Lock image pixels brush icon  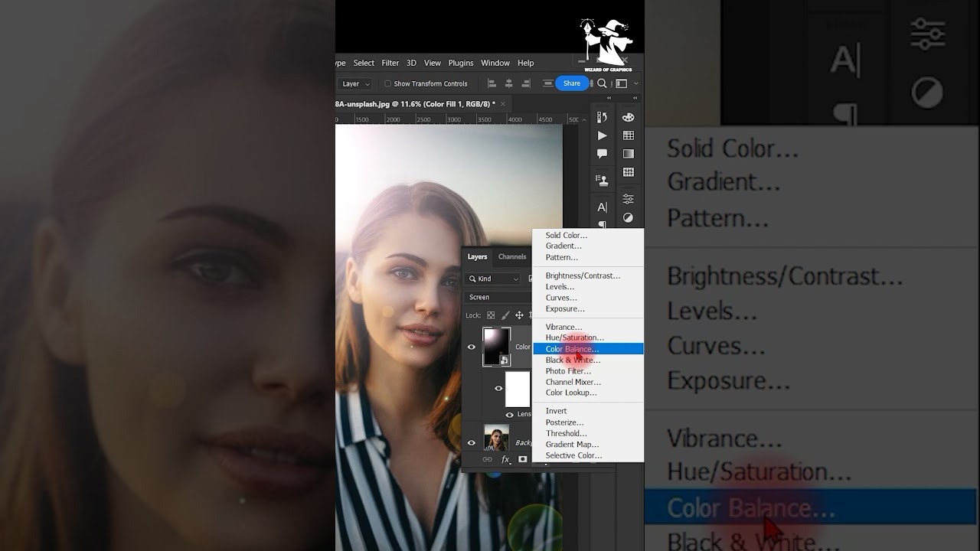coord(505,315)
